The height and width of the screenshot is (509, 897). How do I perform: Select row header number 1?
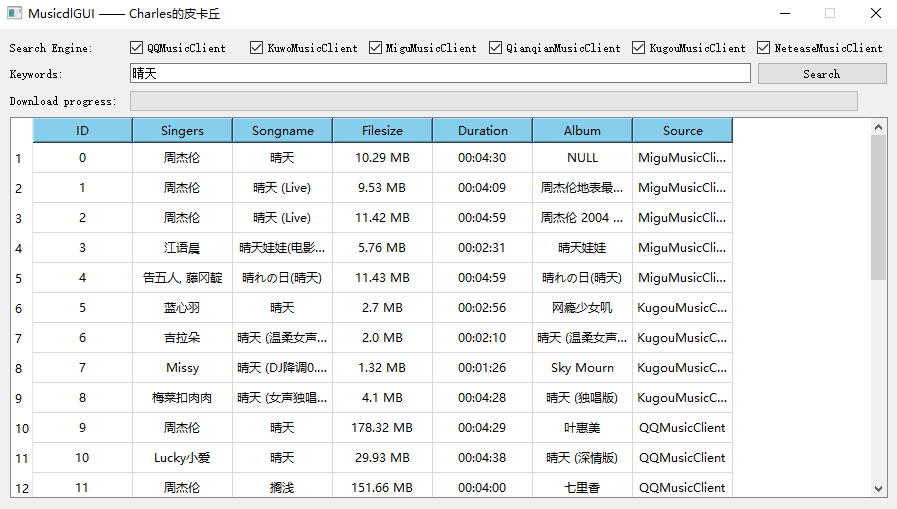click(22, 158)
